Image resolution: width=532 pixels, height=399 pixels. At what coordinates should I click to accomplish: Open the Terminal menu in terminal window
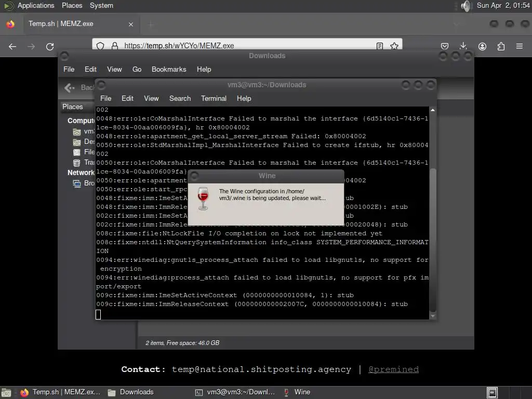coord(214,98)
